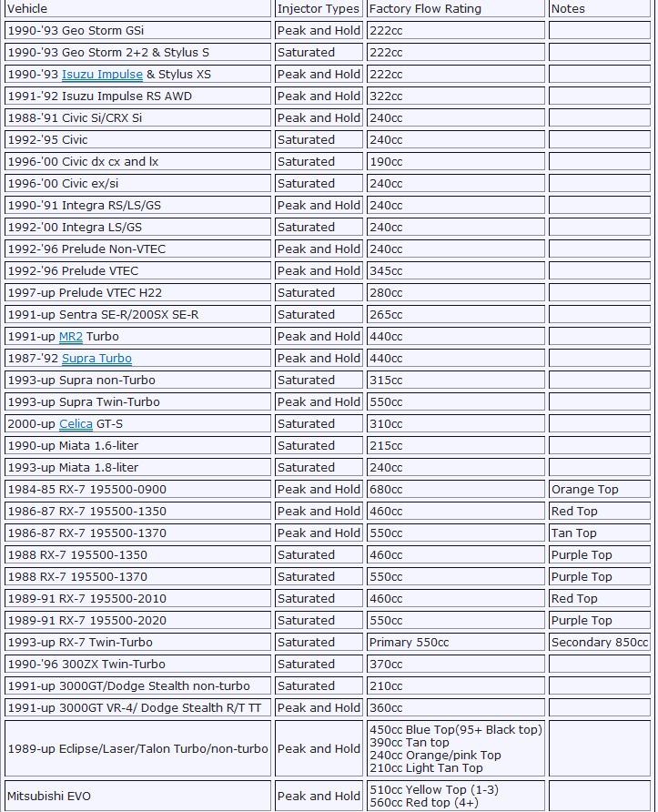Select 3000GT VR-4/Dodge Stealth R/T TT cell
The width and height of the screenshot is (658, 812).
137,707
